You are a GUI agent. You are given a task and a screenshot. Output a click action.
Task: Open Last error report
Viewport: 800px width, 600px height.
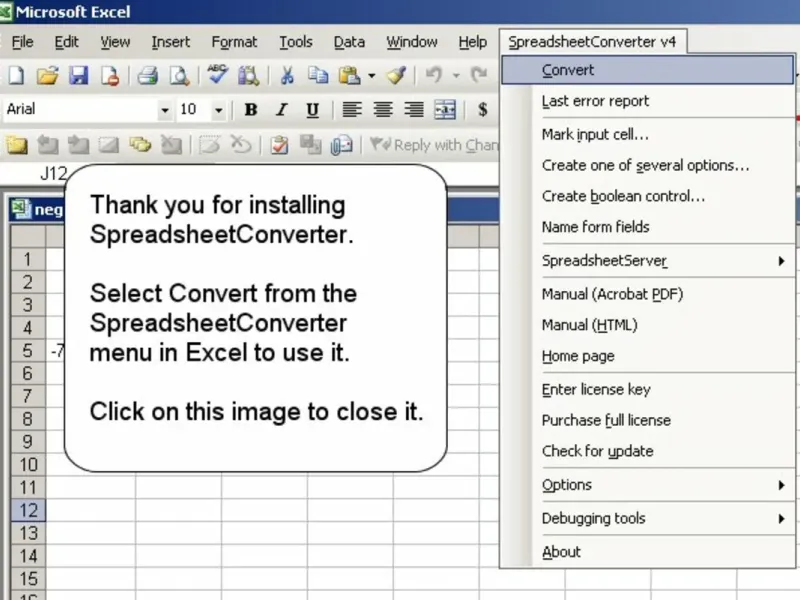647,101
